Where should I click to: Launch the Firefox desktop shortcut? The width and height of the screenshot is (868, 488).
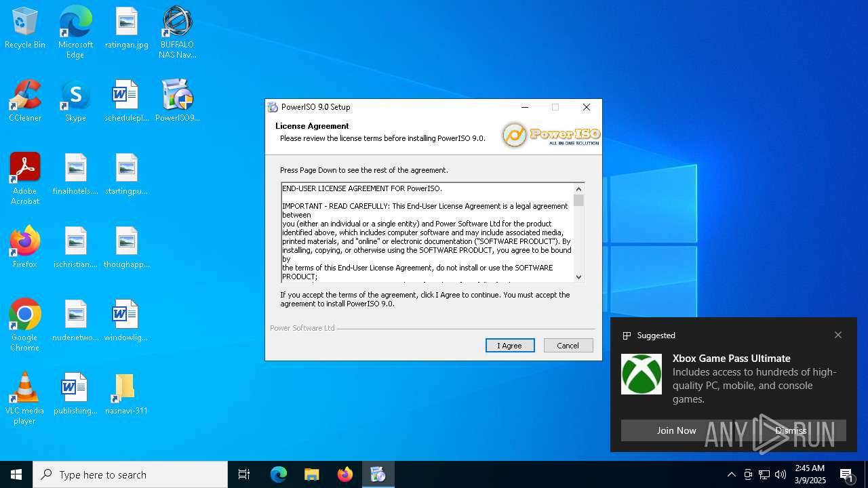(x=25, y=248)
